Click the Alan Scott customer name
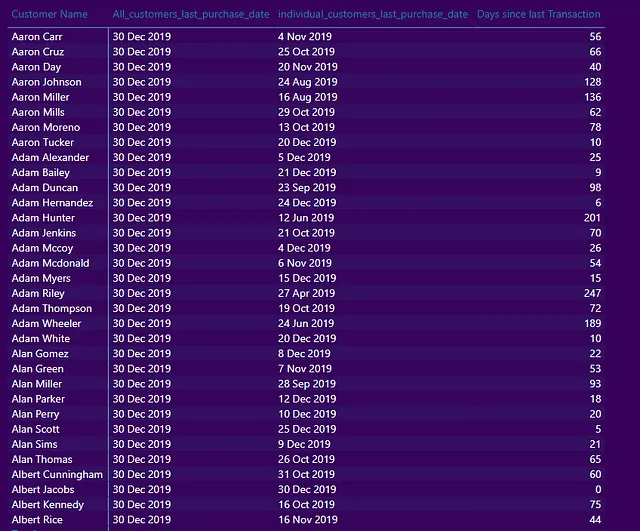 click(36, 429)
